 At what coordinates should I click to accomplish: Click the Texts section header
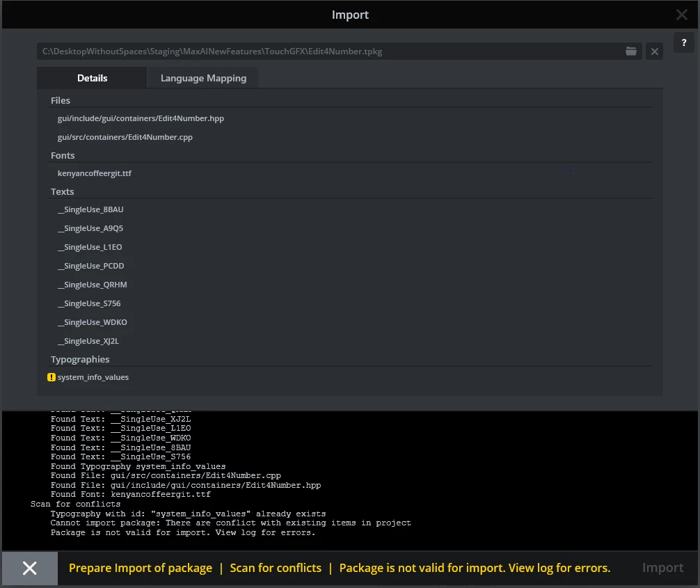[x=62, y=191]
